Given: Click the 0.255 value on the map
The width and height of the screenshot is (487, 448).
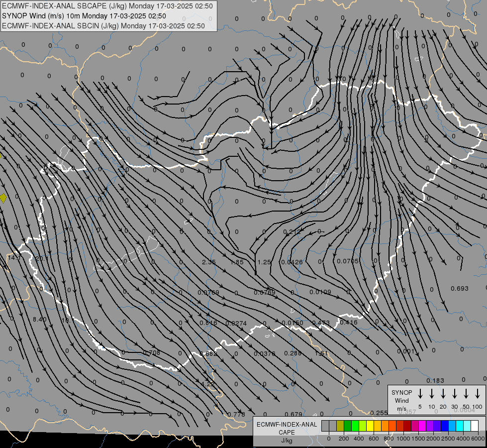Looking at the screenshot, I should (379, 413).
